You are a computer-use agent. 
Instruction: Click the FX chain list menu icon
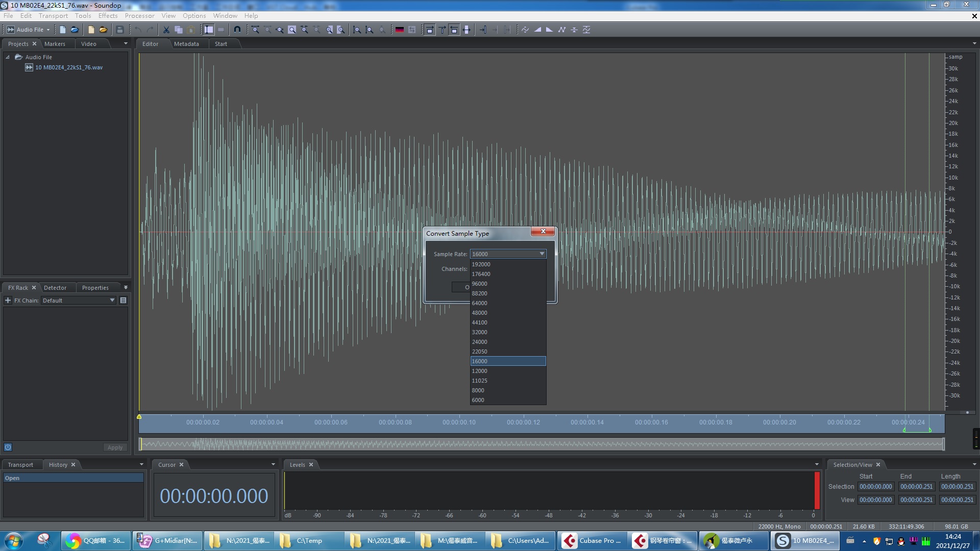[123, 300]
